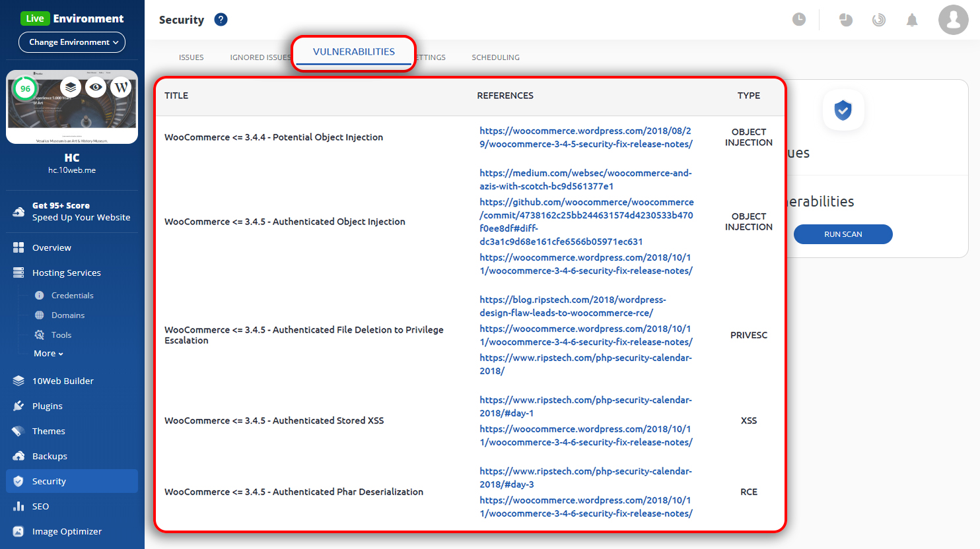The width and height of the screenshot is (980, 549).
Task: Click the website preview thumbnail
Action: pos(72,107)
